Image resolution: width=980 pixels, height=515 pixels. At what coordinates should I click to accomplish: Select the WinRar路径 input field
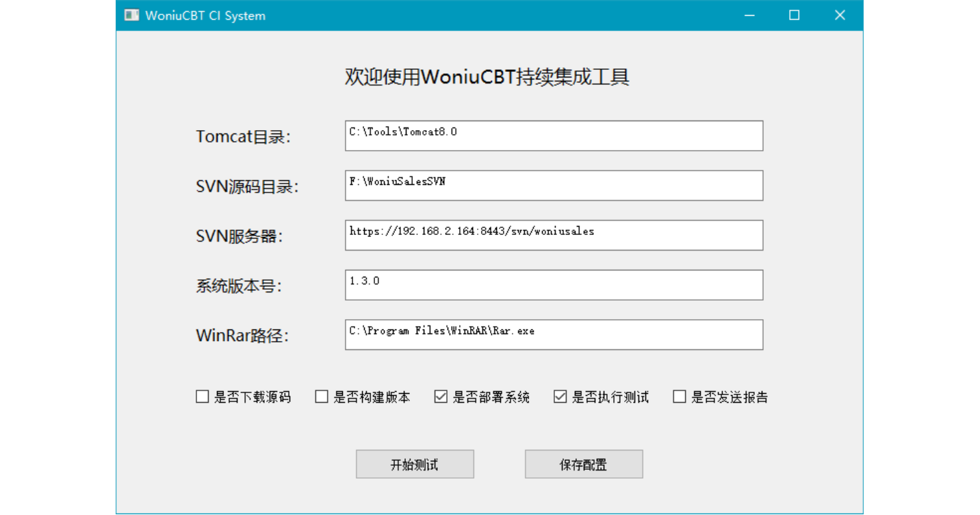pos(553,334)
